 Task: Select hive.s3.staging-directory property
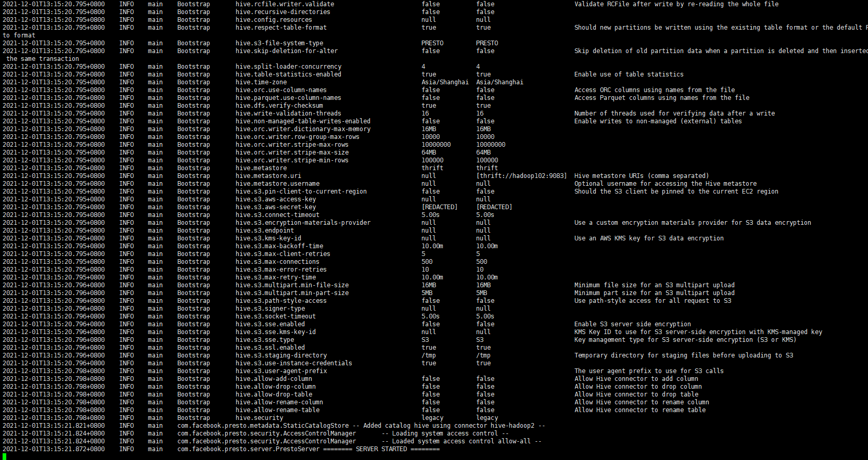pos(281,355)
